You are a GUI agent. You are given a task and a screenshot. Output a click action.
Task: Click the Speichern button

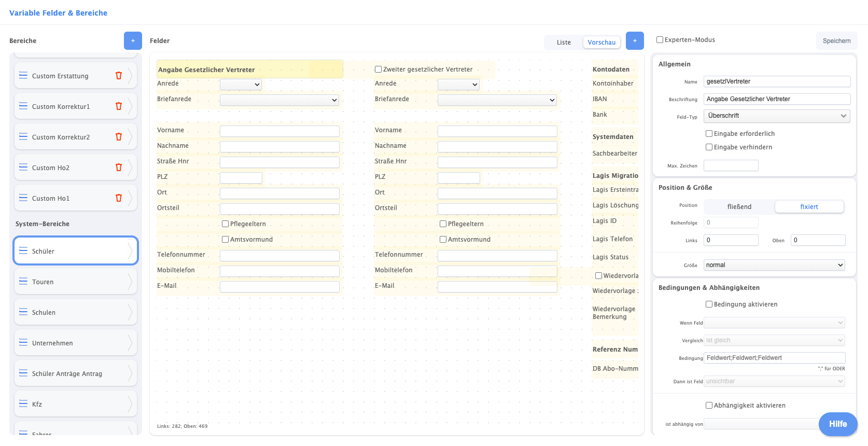pyautogui.click(x=836, y=41)
